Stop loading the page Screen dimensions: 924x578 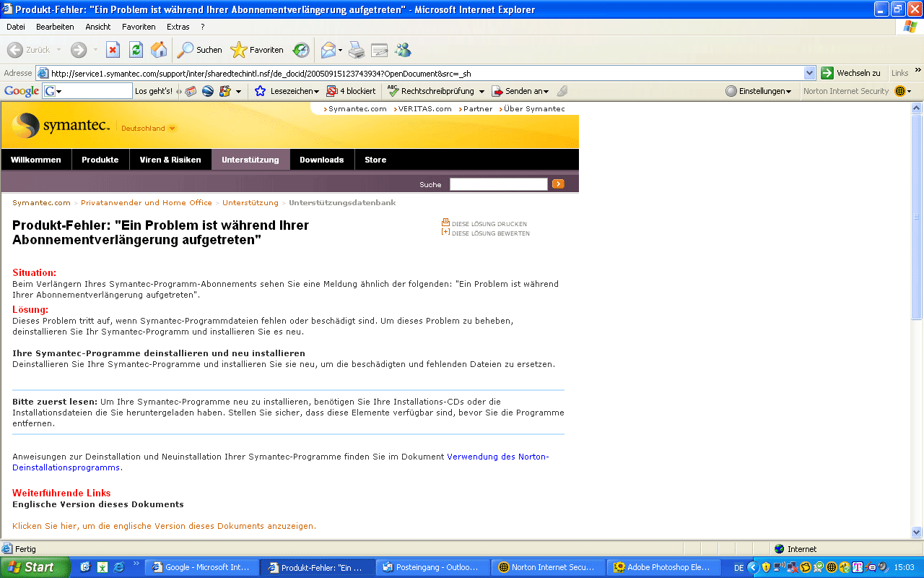coord(113,50)
